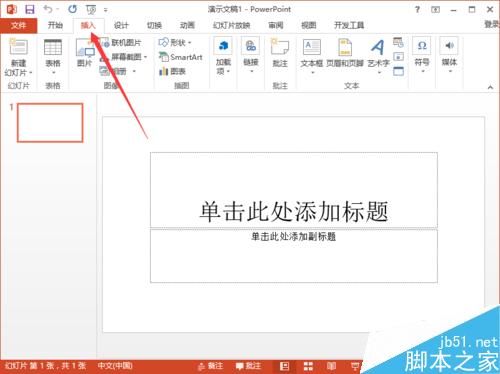
Task: Switch to Slide Sorter view icon
Action: pos(308,366)
